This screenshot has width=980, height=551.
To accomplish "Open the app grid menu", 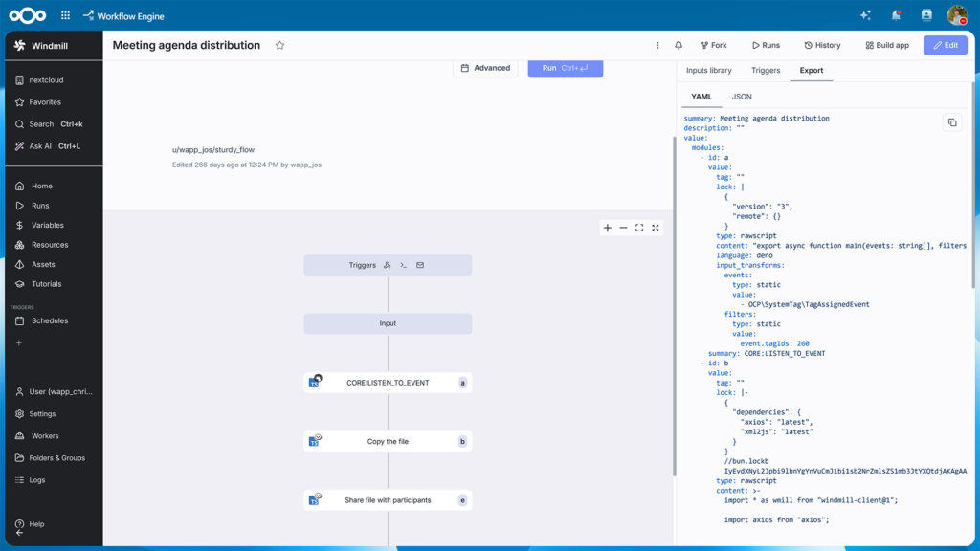I will (66, 15).
